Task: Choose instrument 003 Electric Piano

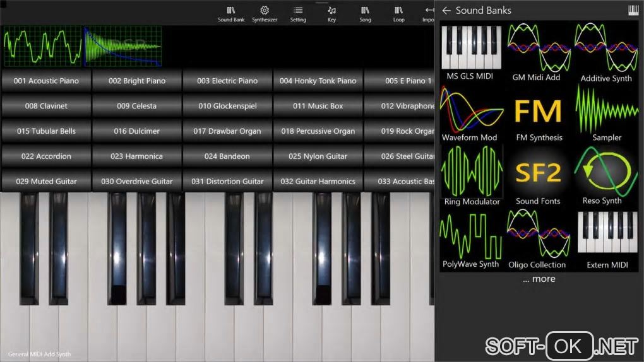Action: pos(227,81)
